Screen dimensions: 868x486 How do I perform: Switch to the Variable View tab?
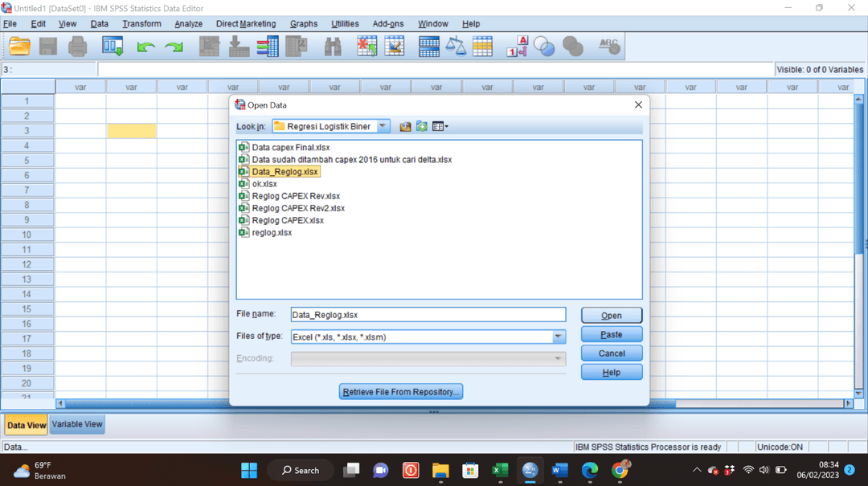(x=77, y=424)
